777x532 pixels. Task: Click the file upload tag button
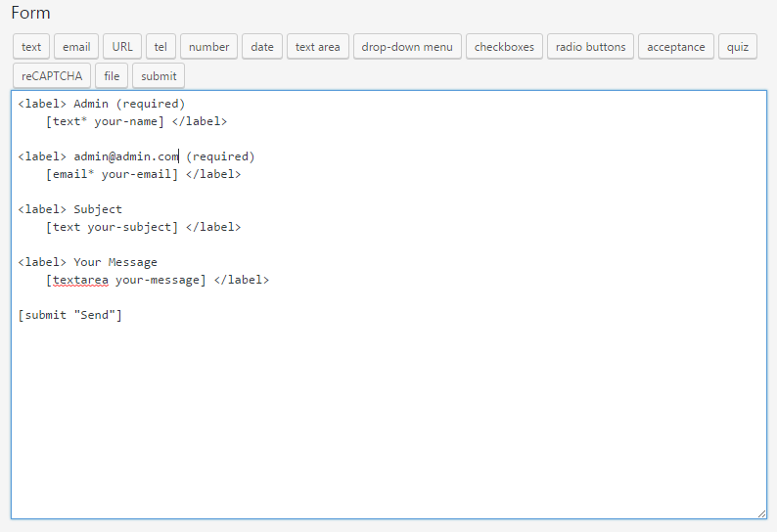[x=112, y=76]
